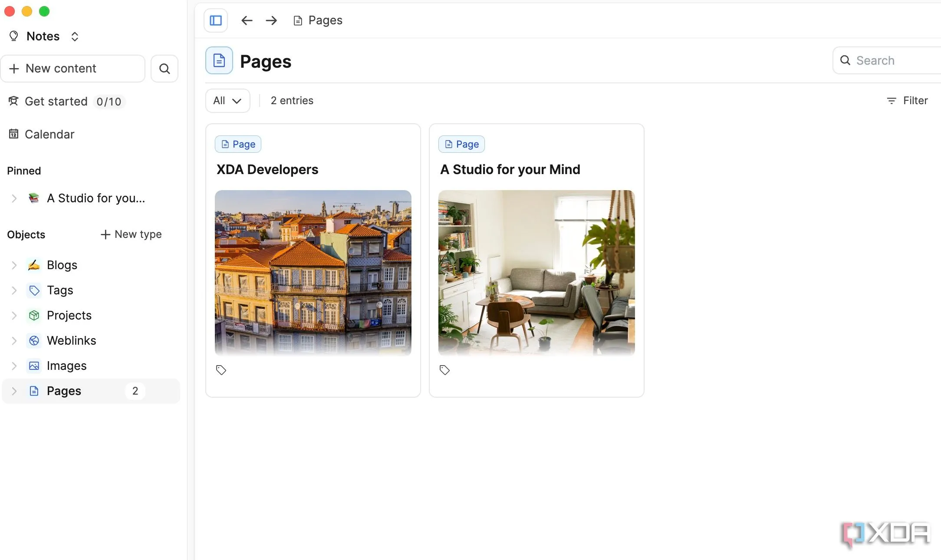Screen dimensions: 941x560
Task: Click the breadcrumb Pages document icon
Action: (x=298, y=20)
